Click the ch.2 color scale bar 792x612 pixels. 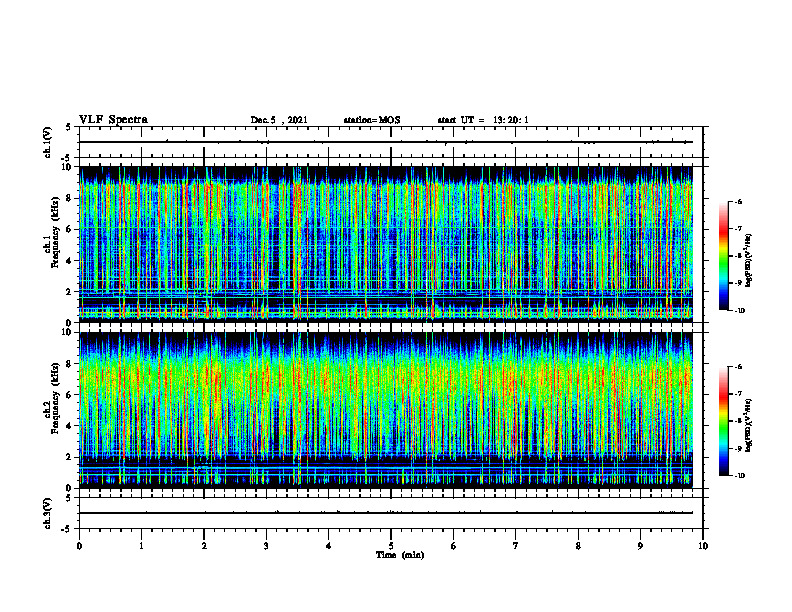(x=723, y=421)
